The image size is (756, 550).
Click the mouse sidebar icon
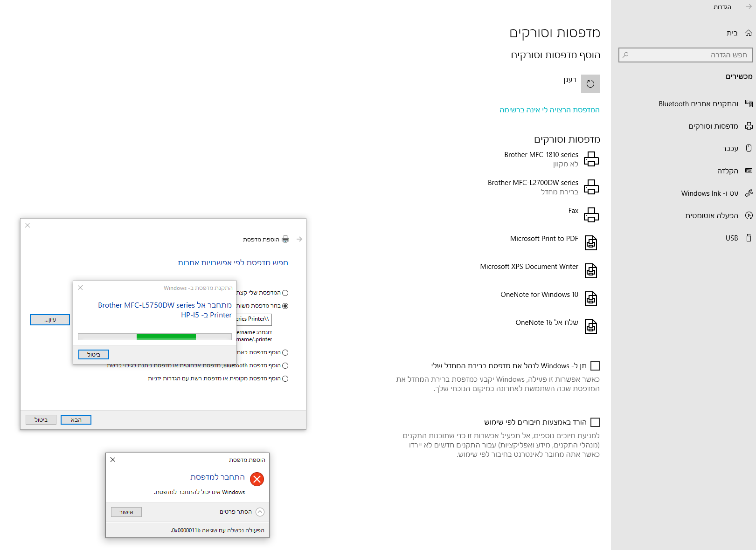749,148
